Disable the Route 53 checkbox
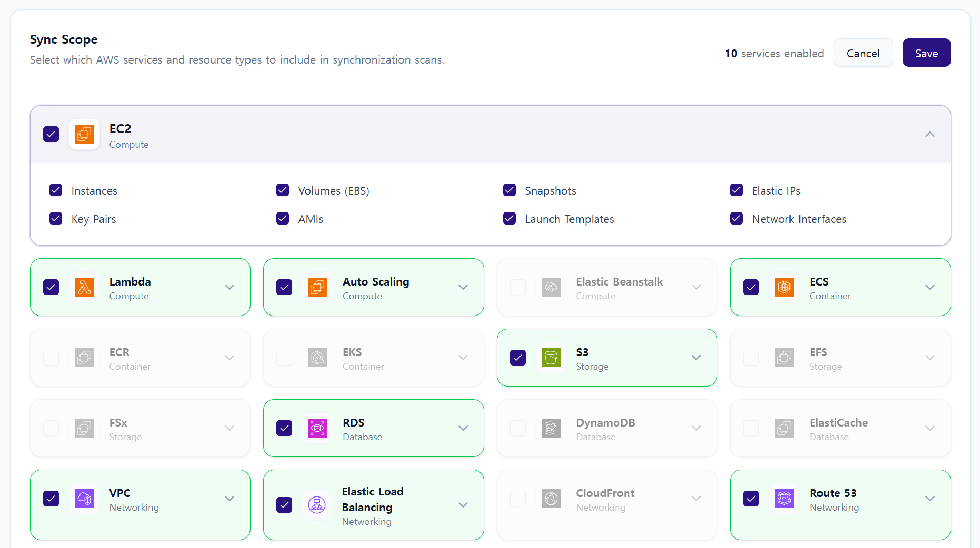The height and width of the screenshot is (548, 980). pyautogui.click(x=751, y=499)
